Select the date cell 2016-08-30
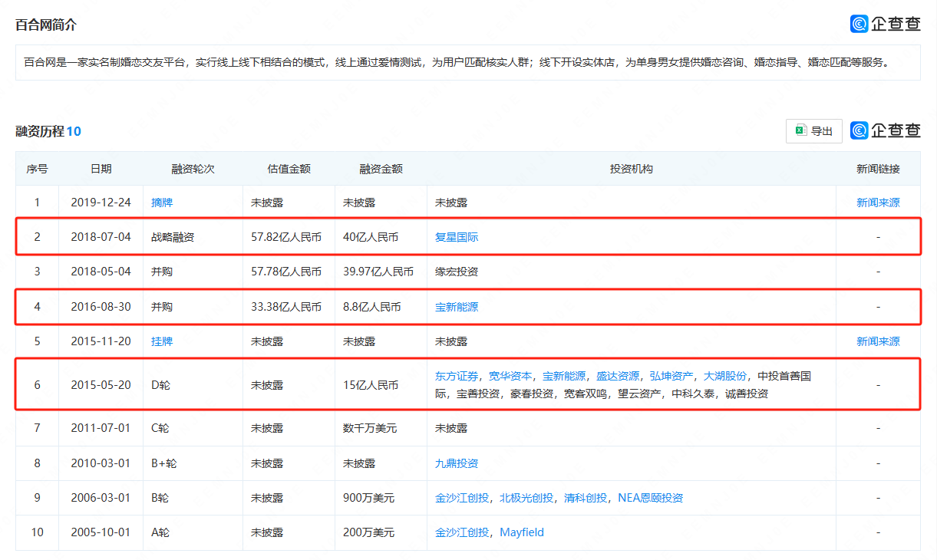 (101, 307)
